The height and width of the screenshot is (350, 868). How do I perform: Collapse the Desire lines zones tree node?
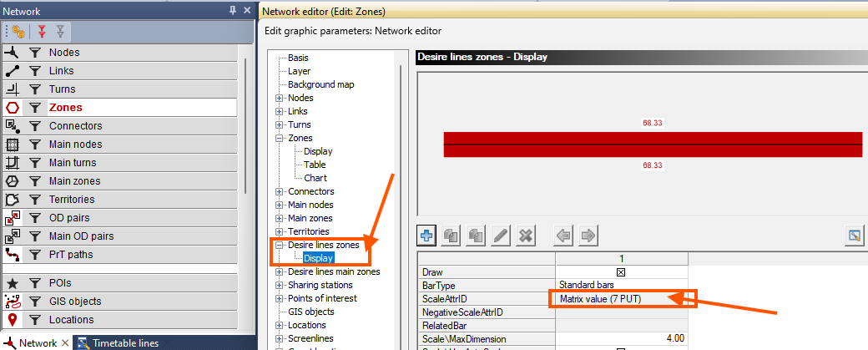click(279, 245)
